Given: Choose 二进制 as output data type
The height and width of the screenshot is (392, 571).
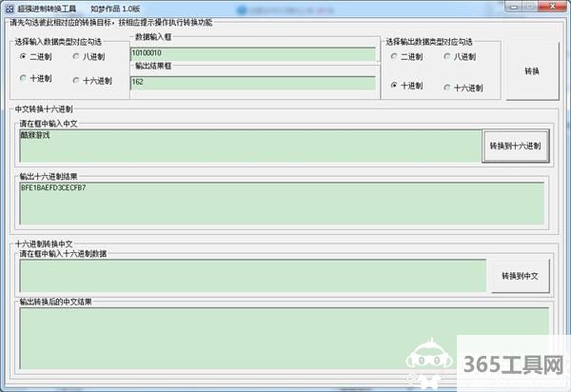Looking at the screenshot, I should pyautogui.click(x=394, y=56).
